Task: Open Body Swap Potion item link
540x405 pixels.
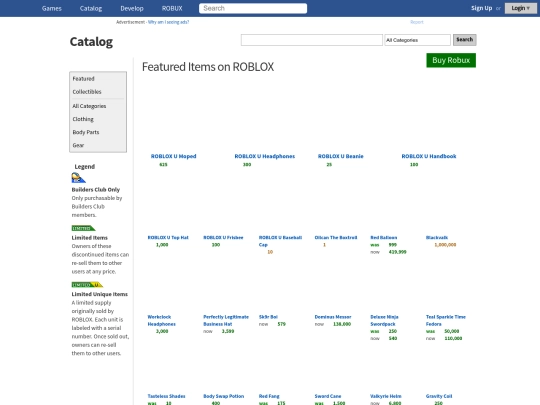Action: 224,396
